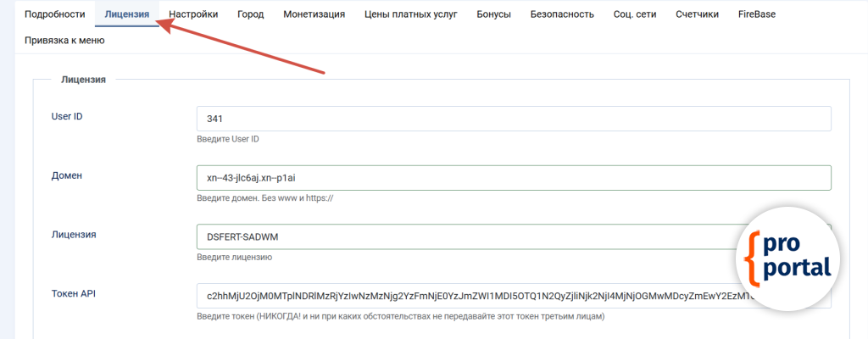Open the Цены платных услуг tab

(x=411, y=14)
